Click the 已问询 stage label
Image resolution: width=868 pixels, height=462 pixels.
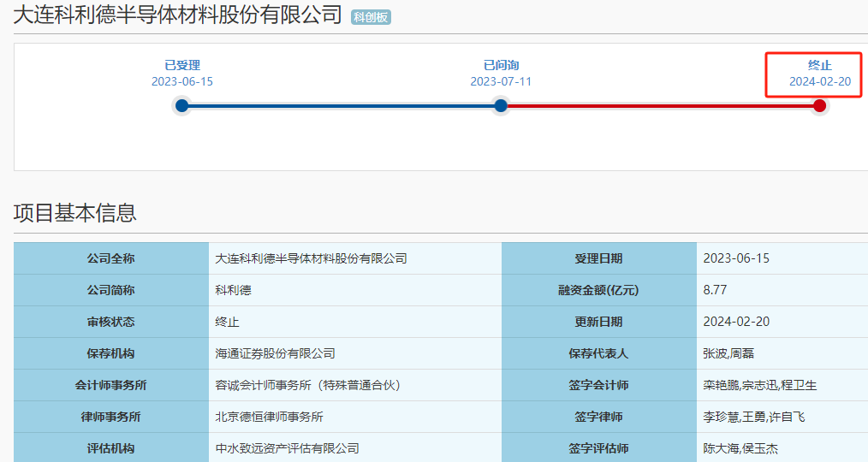pyautogui.click(x=501, y=65)
